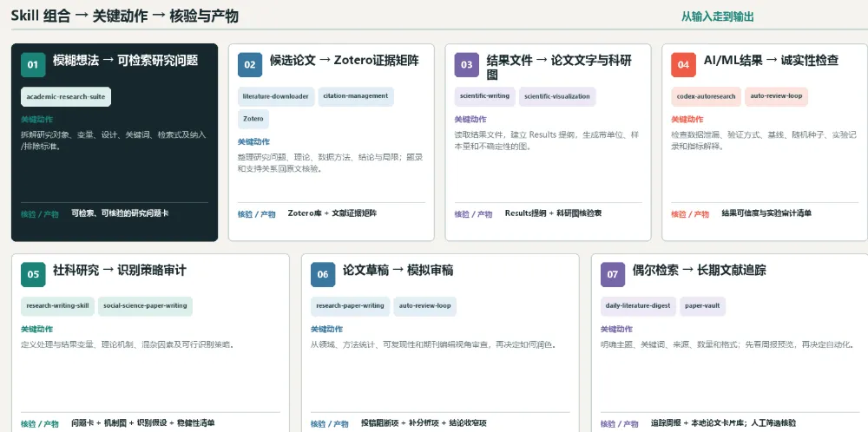Click output text '可检索、可核验的研究问题卡'
The width and height of the screenshot is (868, 432).
120,213
